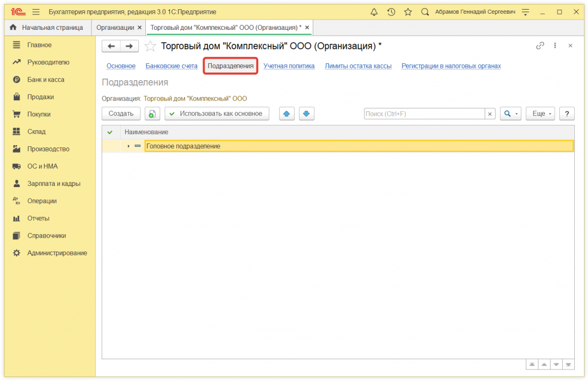Image resolution: width=588 pixels, height=381 pixels.
Task: Click the global search magnifier icon
Action: (x=425, y=12)
